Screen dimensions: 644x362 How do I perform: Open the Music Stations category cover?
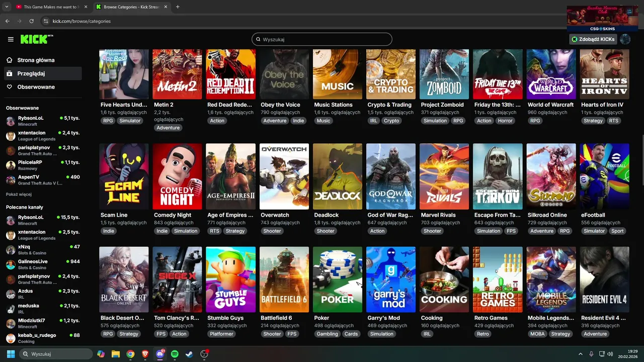[338, 74]
